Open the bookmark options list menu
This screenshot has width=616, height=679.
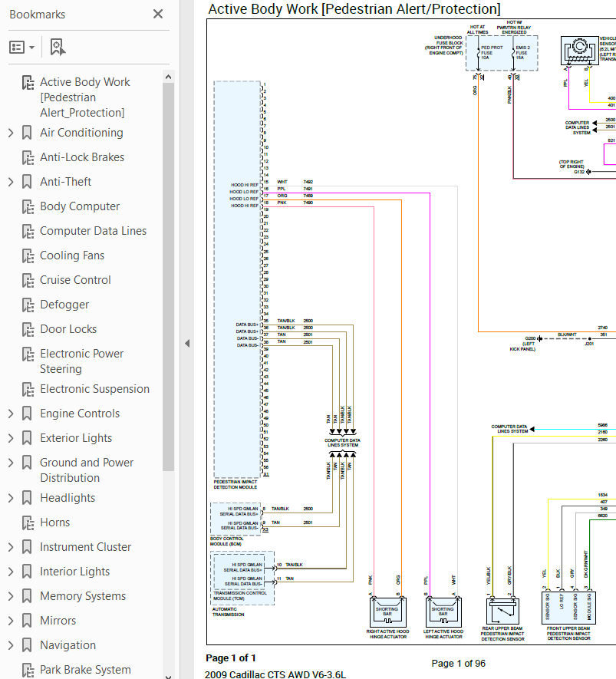21,47
